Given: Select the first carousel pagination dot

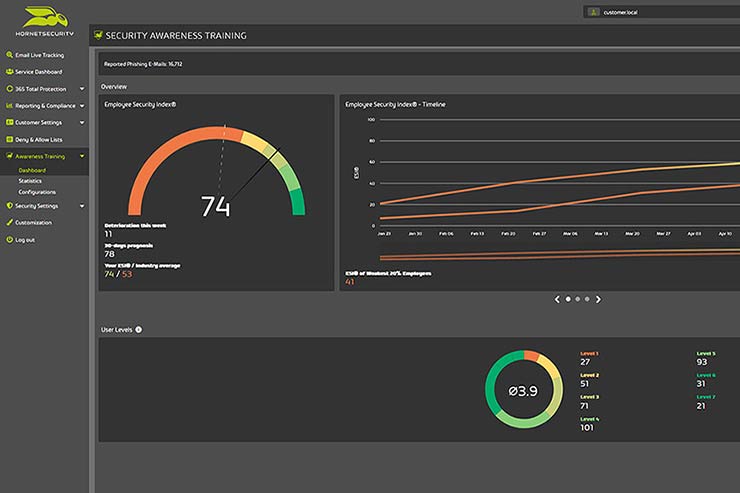Looking at the screenshot, I should point(568,299).
